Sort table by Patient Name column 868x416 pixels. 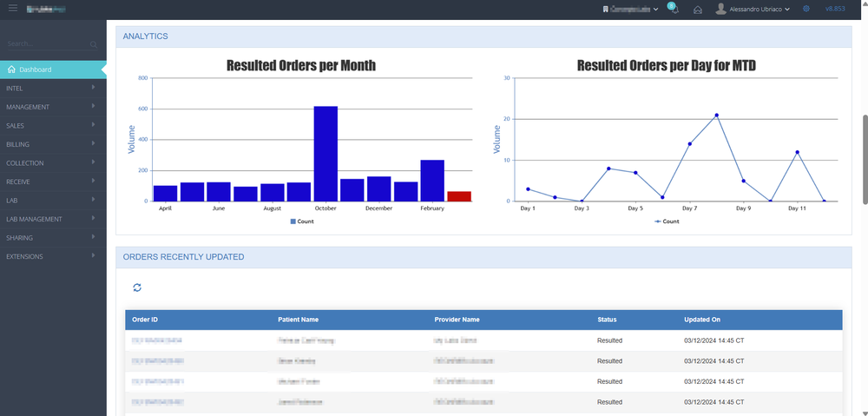pos(298,320)
